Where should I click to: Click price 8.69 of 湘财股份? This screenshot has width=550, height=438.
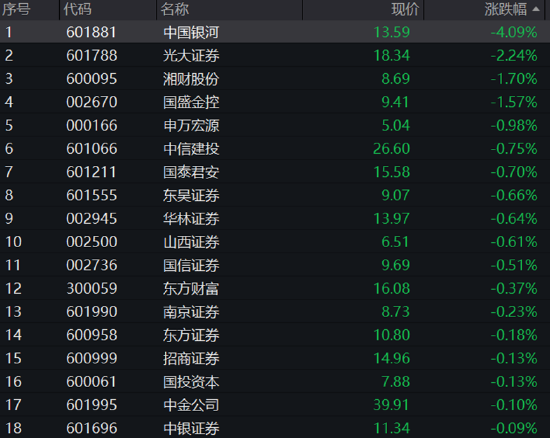pos(396,79)
